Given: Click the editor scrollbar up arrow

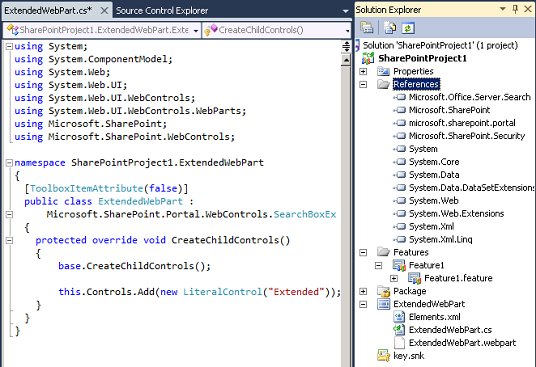Looking at the screenshot, I should [x=346, y=60].
